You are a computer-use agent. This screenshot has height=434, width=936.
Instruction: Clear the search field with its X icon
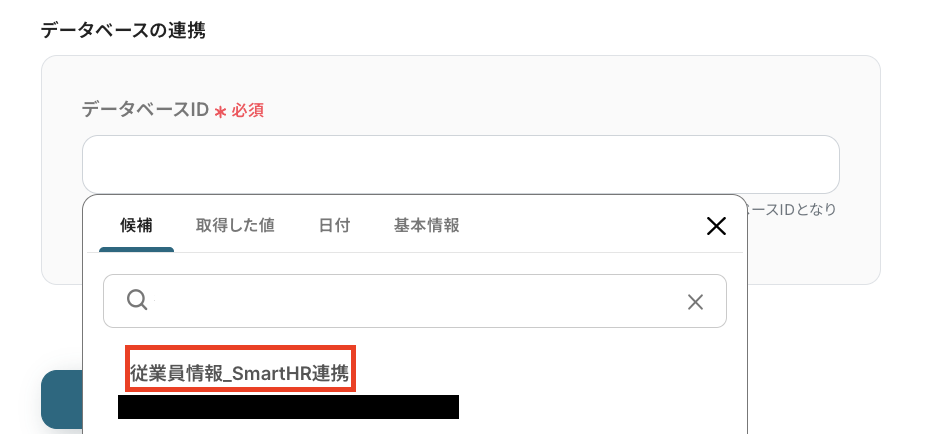[x=695, y=302]
